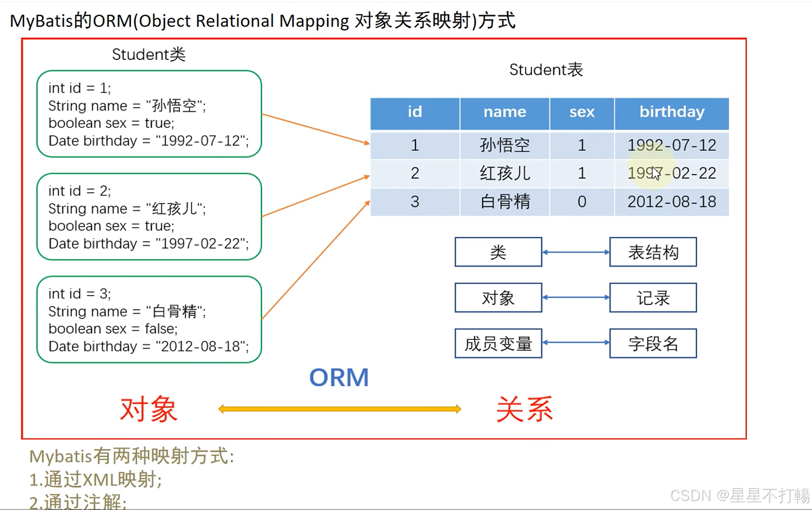This screenshot has height=510, width=812.
Task: Click the '1.通过XML映射;' line
Action: pos(96,479)
